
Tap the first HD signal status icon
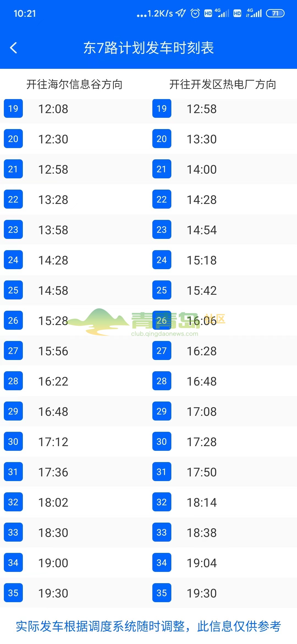tap(208, 13)
